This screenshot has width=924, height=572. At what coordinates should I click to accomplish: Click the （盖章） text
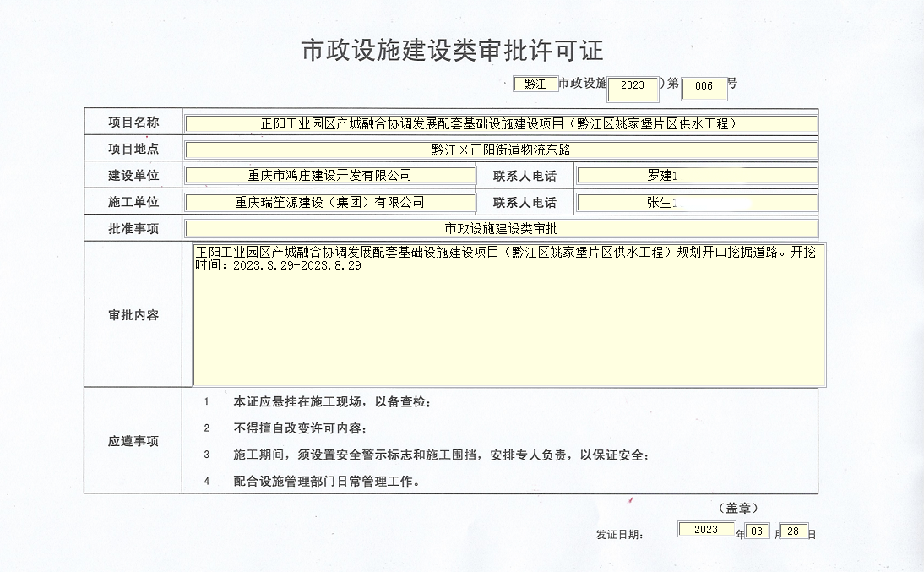coord(738,508)
